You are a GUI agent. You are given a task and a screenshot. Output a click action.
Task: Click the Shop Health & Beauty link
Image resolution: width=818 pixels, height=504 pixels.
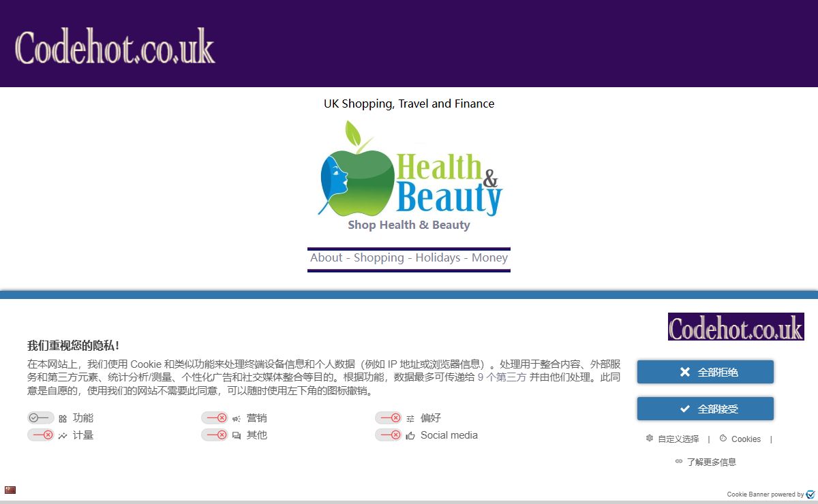pyautogui.click(x=409, y=225)
